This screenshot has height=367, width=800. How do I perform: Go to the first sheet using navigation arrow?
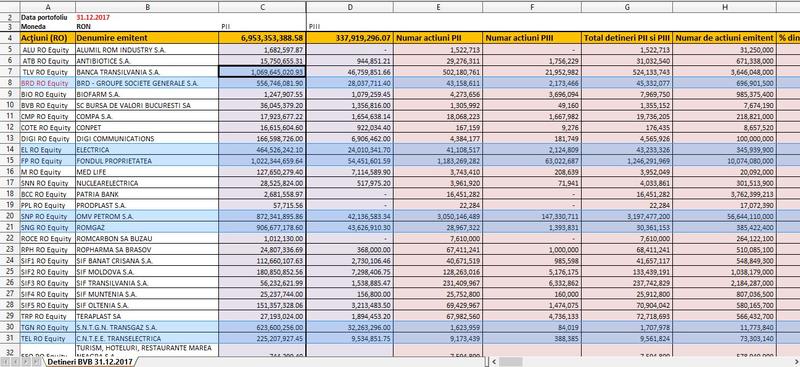(x=5, y=362)
